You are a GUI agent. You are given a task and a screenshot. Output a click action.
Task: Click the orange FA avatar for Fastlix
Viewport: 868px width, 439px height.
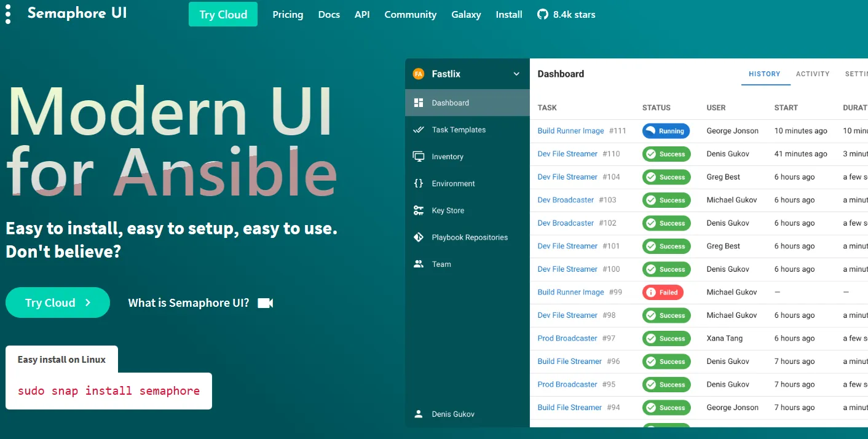tap(419, 74)
